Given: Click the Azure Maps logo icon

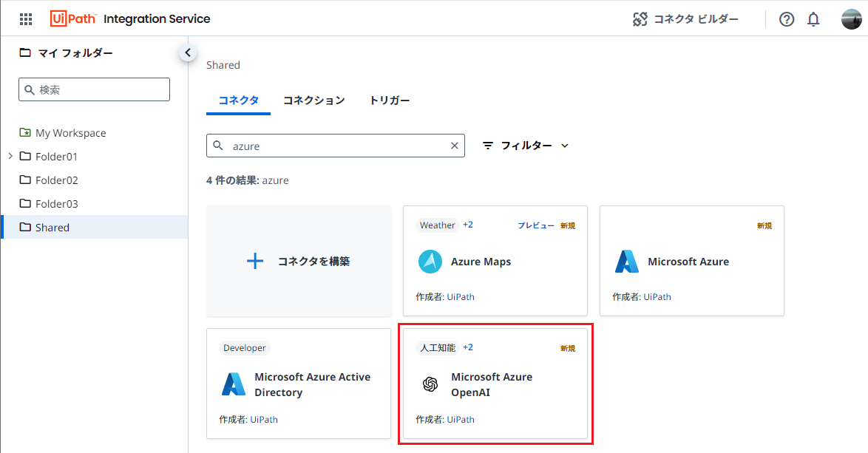Looking at the screenshot, I should click(x=430, y=262).
